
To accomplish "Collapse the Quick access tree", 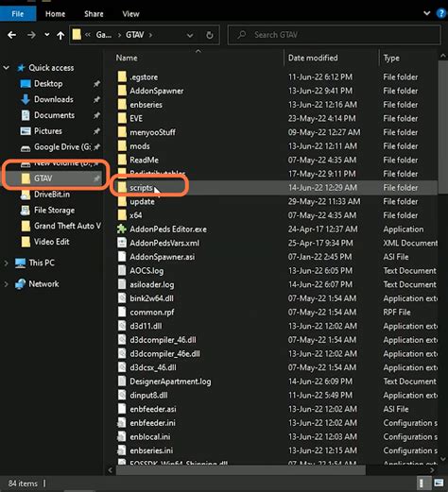I will [7, 67].
